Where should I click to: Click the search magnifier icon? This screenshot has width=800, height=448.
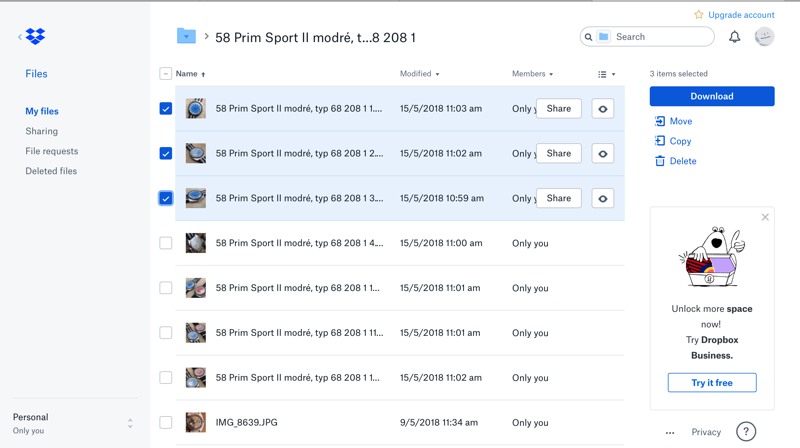coord(588,37)
